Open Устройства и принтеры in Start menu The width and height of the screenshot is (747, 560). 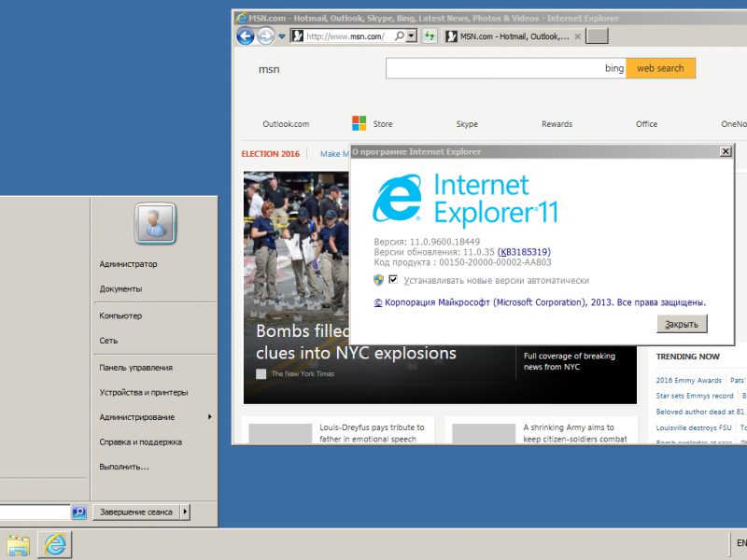point(144,392)
